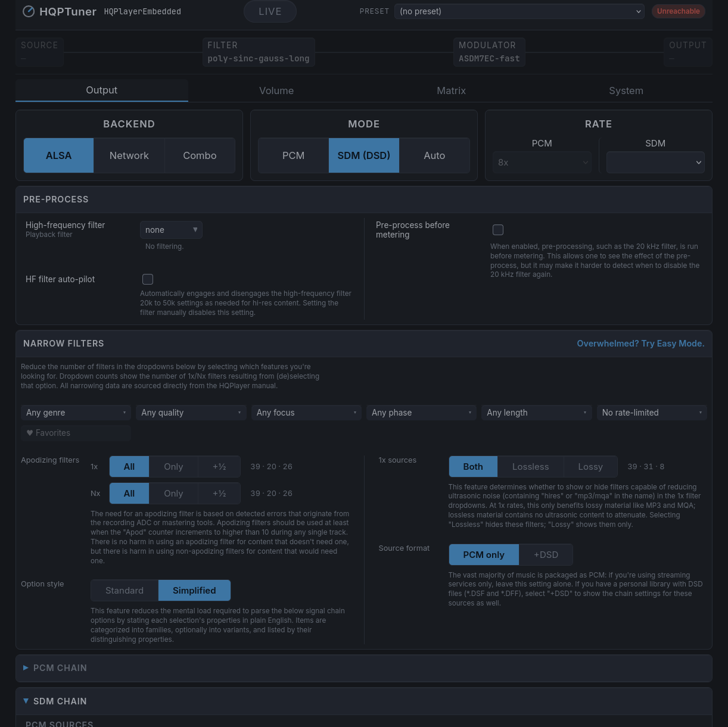Viewport: 728px width, 727px height.
Task: Expand the PCM CHAIN section
Action: [x=364, y=668]
